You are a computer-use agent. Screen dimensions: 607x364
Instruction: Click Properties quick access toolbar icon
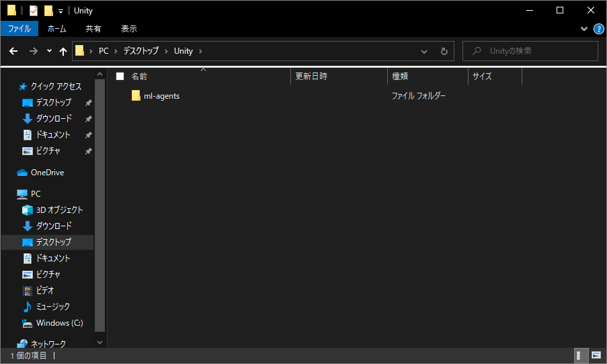(x=34, y=11)
